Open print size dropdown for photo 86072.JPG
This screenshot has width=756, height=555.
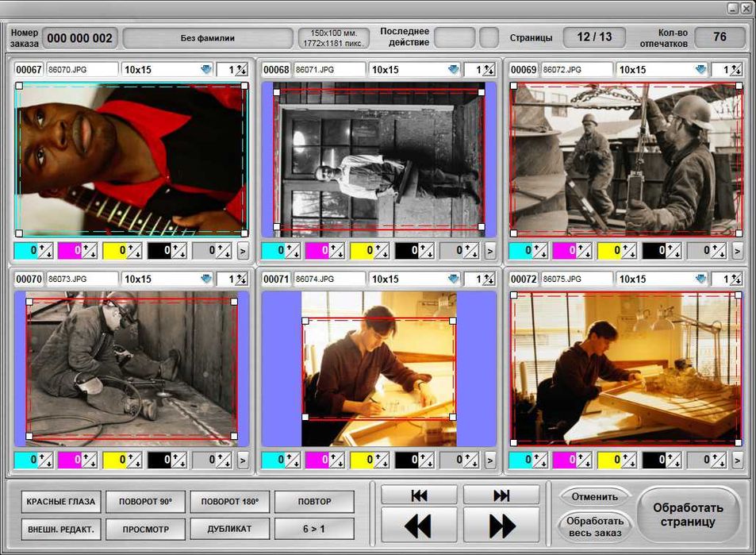700,70
